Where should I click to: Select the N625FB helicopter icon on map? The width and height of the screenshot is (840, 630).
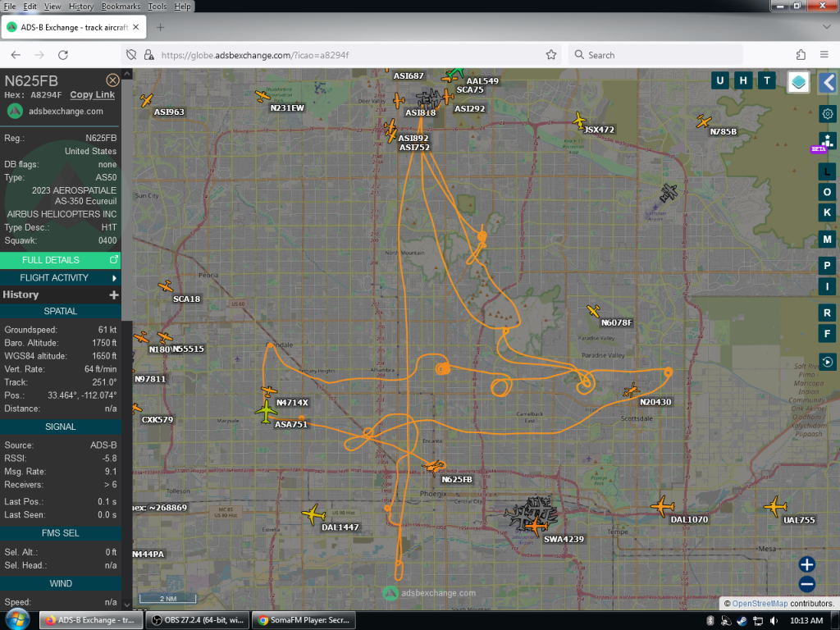click(433, 467)
